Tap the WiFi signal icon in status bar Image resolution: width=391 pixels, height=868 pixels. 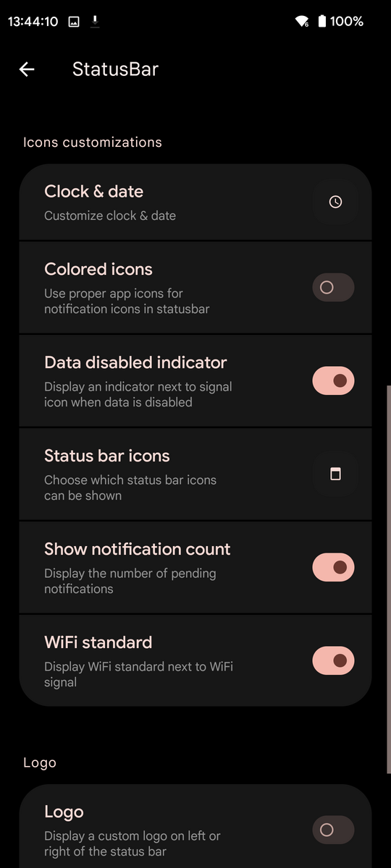303,22
